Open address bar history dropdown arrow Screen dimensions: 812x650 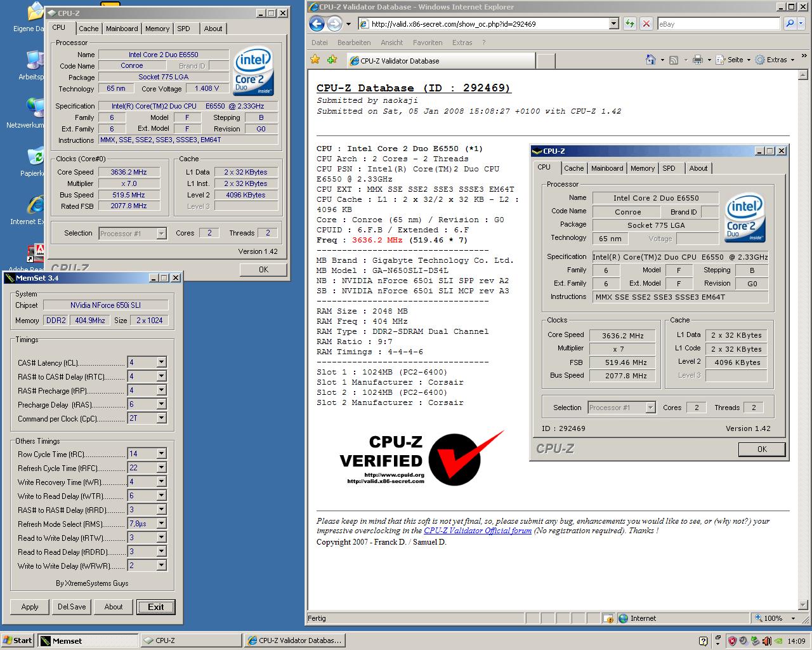click(613, 24)
